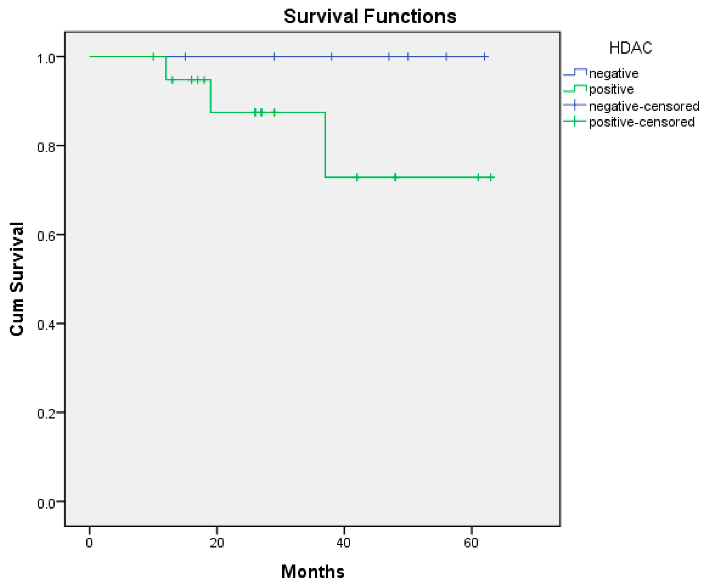The width and height of the screenshot is (709, 588).
Task: Click the blue cross icon for negative-censored
Action: click(575, 105)
